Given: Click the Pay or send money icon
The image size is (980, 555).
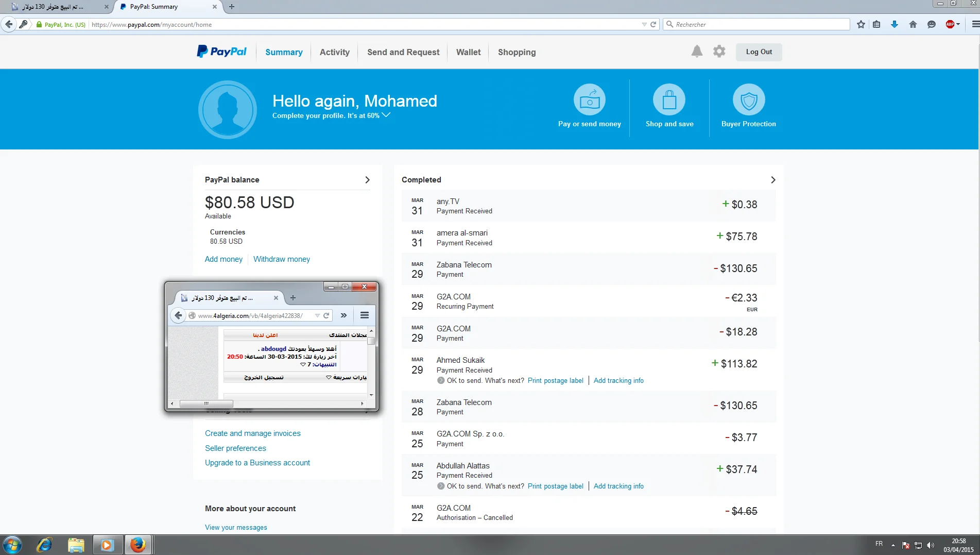Looking at the screenshot, I should point(589,99).
